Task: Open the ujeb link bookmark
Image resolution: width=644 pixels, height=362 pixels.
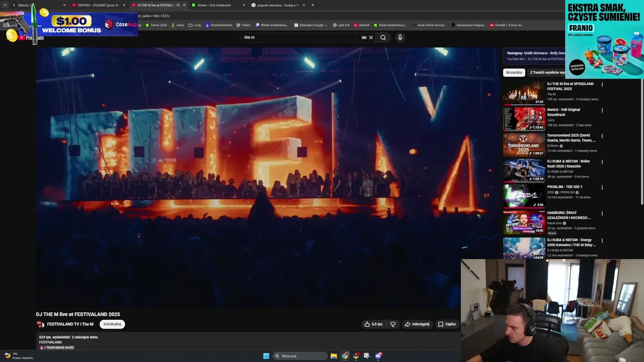Action: point(341,25)
